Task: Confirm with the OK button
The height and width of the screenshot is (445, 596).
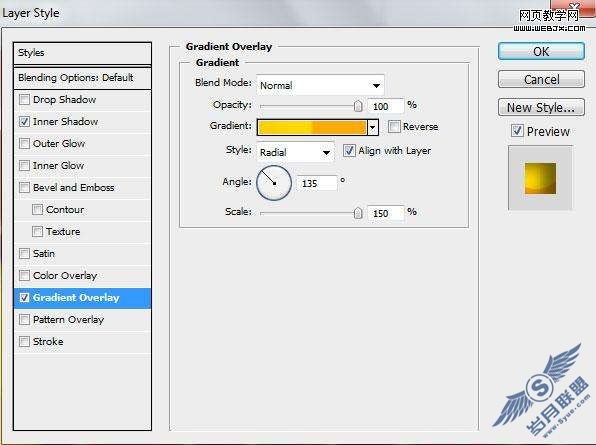Action: [x=541, y=51]
